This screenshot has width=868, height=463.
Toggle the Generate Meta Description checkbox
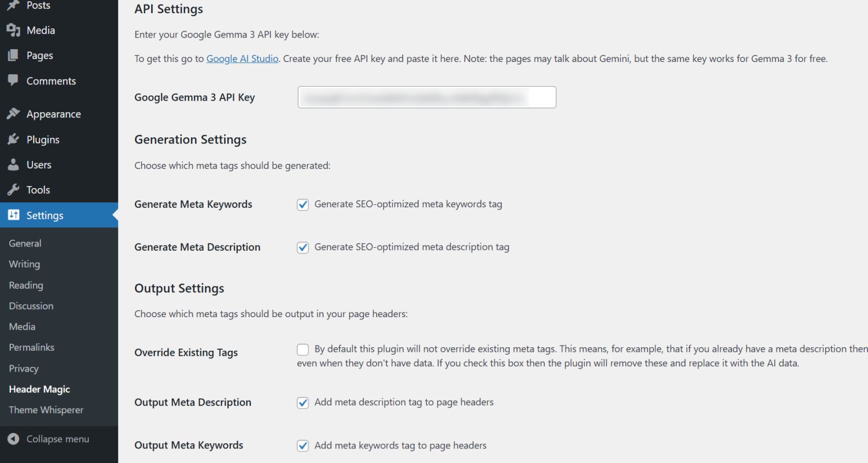(x=303, y=247)
